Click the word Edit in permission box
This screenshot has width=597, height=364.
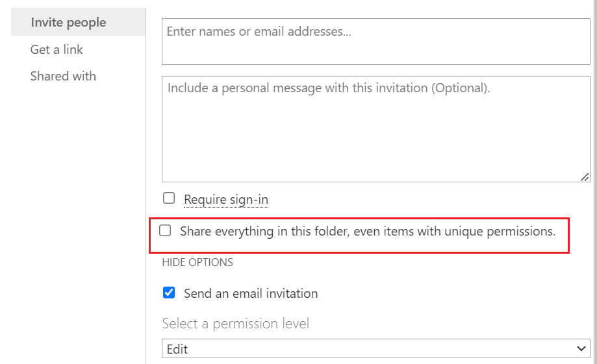click(177, 349)
